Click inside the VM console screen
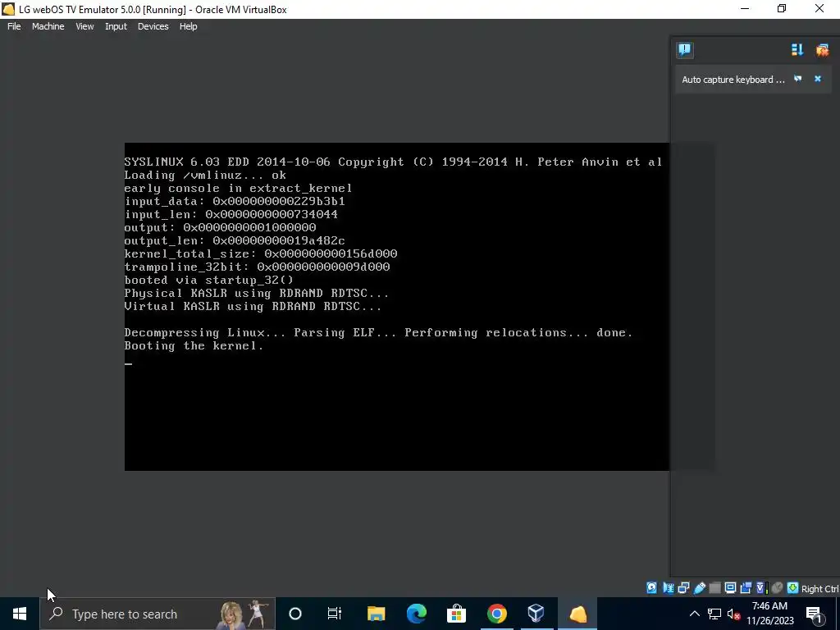Viewport: 840px width, 630px height. click(x=396, y=307)
